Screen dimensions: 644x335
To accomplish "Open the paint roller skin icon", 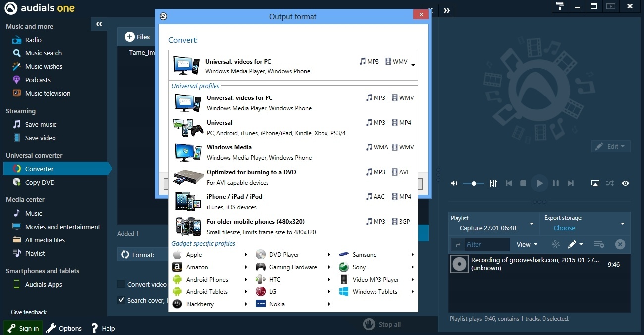I will pyautogui.click(x=560, y=6).
